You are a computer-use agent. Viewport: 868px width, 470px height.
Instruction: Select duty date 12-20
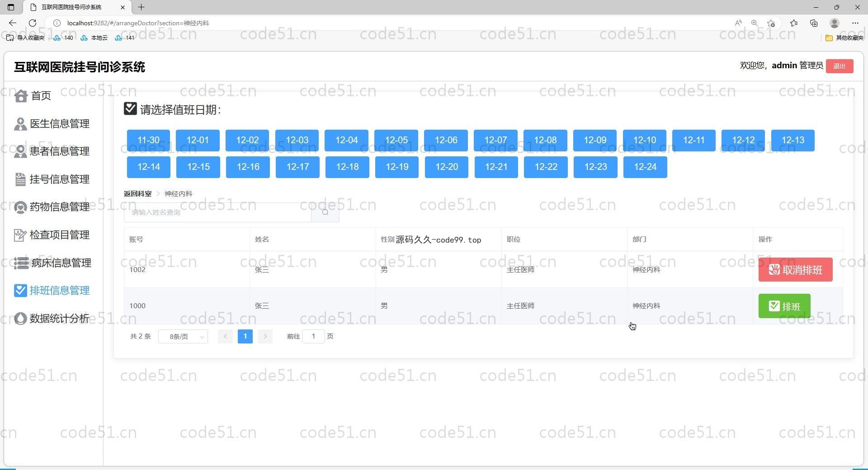[x=447, y=167]
